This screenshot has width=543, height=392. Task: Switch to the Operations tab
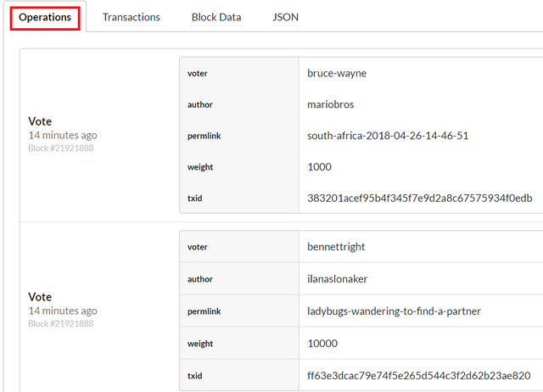tap(45, 17)
